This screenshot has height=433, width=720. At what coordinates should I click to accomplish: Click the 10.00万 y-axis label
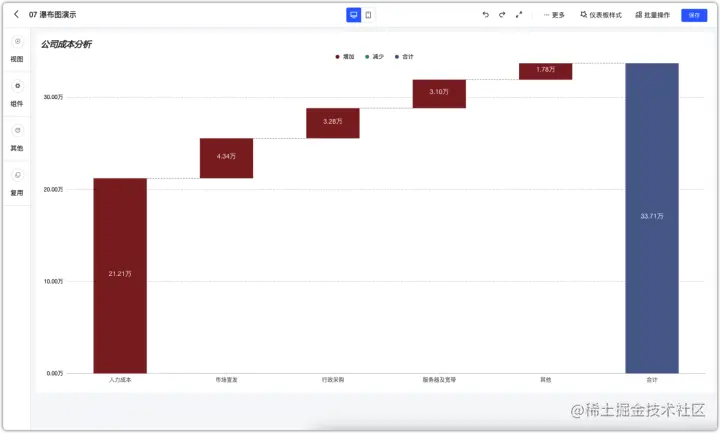point(53,281)
